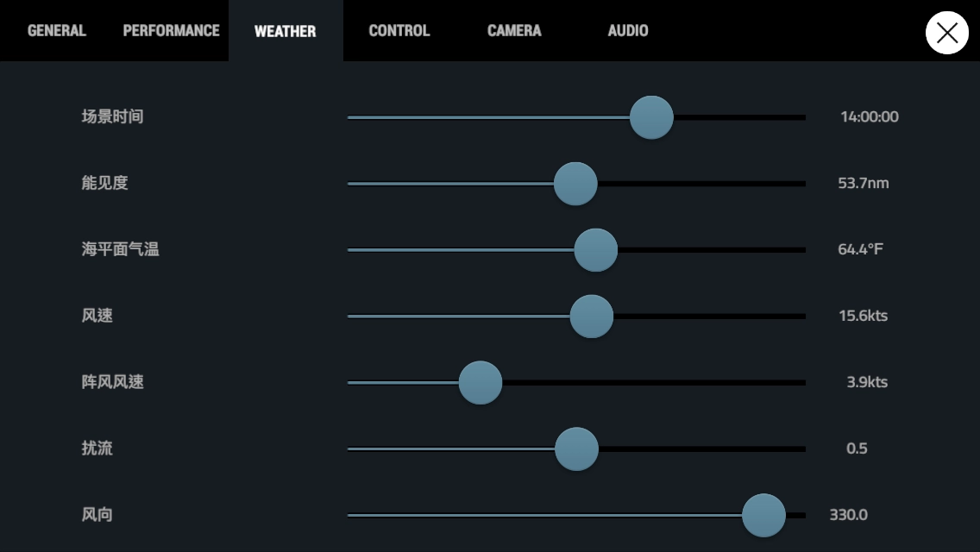Click the 3.9kts gust speed value
Image resolution: width=980 pixels, height=552 pixels.
click(x=867, y=383)
